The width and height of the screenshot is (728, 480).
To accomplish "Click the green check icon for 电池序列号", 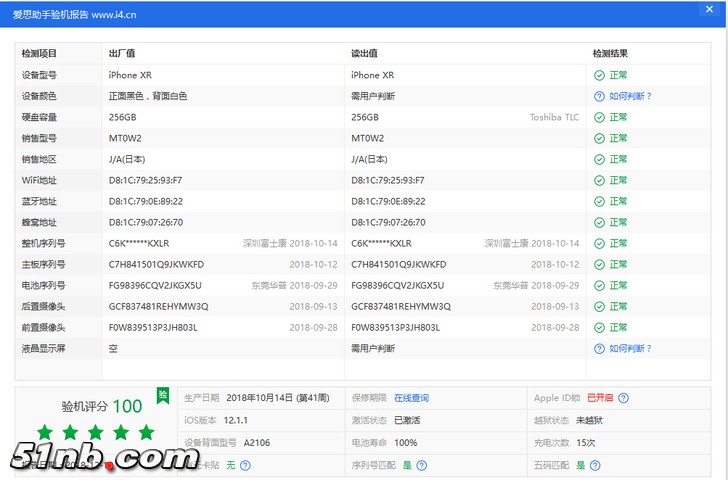I will point(599,285).
